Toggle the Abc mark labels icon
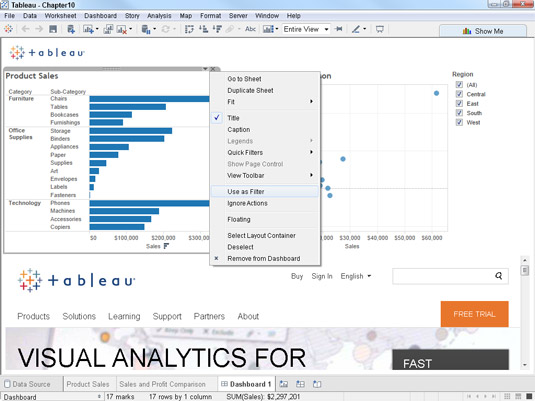This screenshot has height=401, width=535. (x=250, y=29)
